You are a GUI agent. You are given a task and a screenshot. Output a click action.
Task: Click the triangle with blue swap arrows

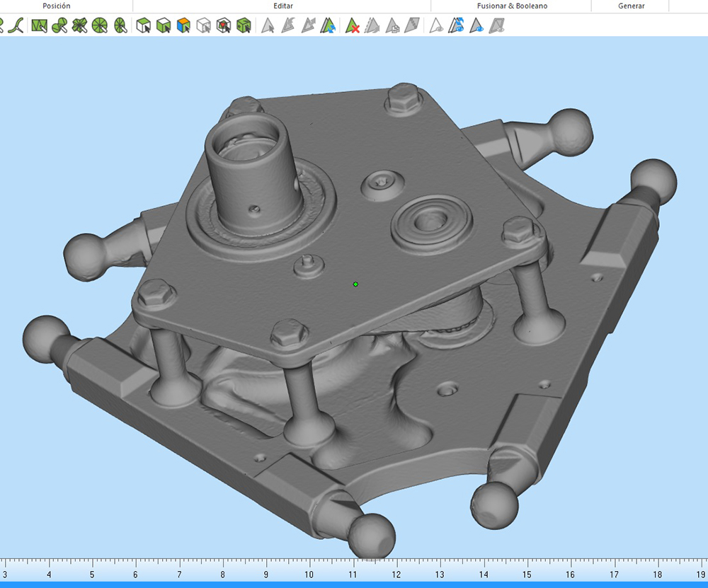point(327,26)
